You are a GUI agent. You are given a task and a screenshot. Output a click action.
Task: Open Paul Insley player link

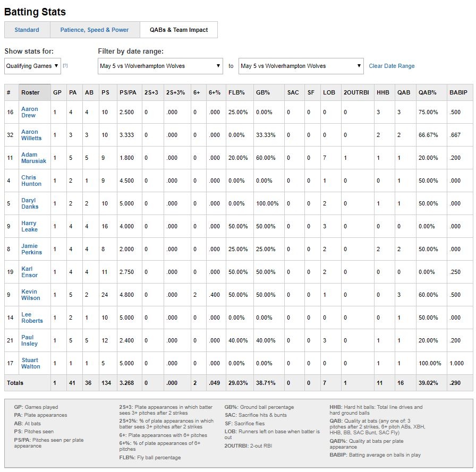pos(29,340)
